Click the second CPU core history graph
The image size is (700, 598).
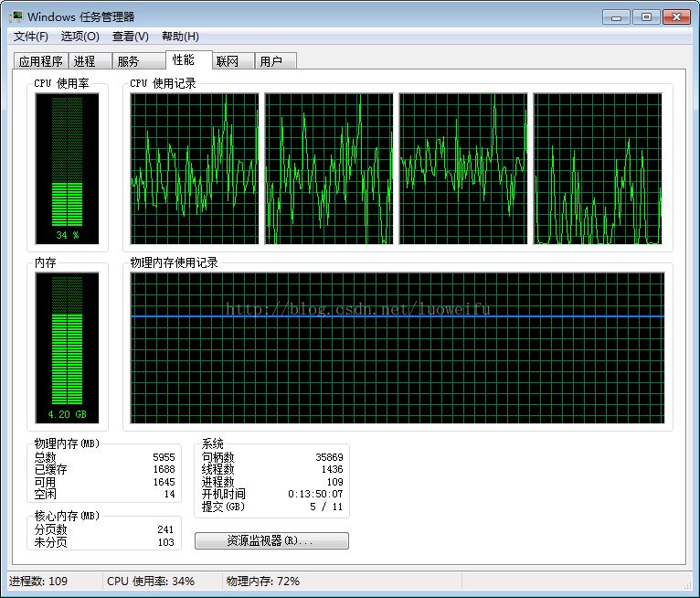329,169
